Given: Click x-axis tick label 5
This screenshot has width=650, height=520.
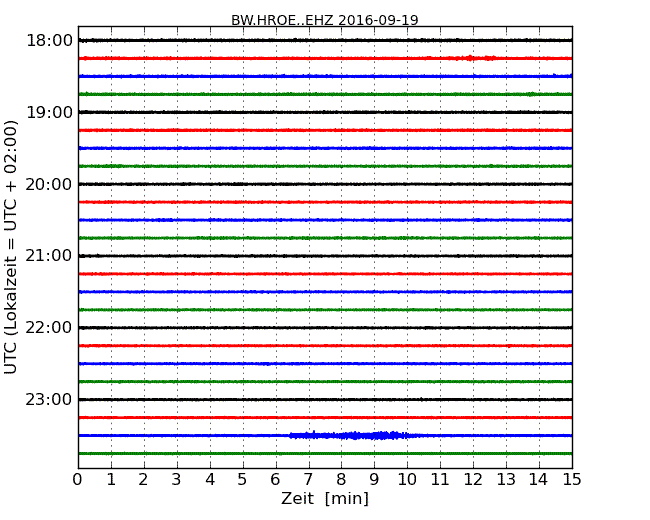Looking at the screenshot, I should click(x=242, y=480).
